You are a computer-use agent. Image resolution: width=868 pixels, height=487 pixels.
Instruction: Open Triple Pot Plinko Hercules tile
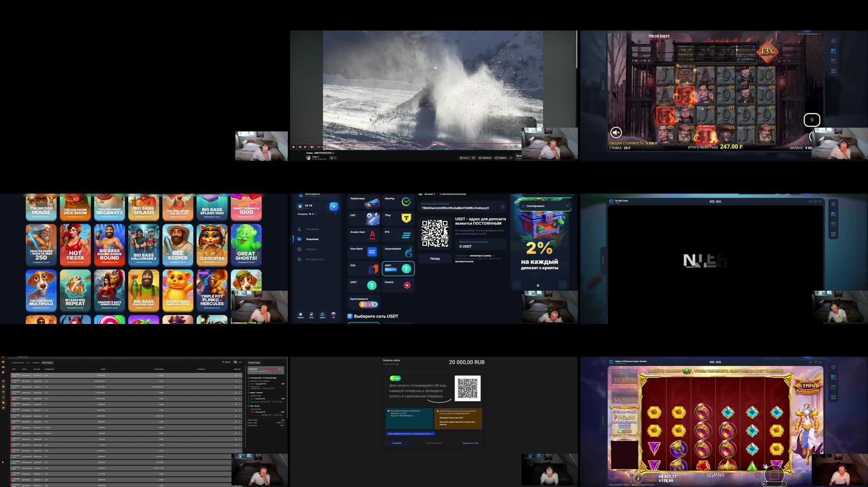[x=212, y=290]
